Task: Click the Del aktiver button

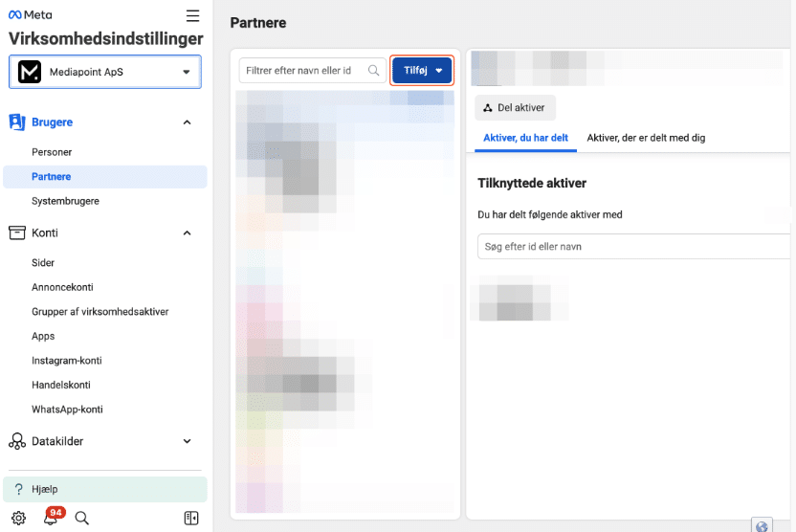Action: [x=516, y=107]
